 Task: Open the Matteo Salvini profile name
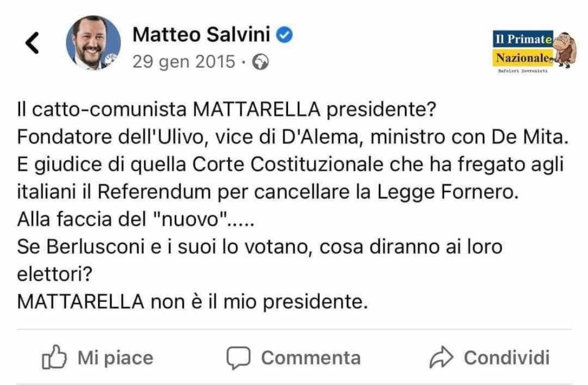[x=202, y=35]
